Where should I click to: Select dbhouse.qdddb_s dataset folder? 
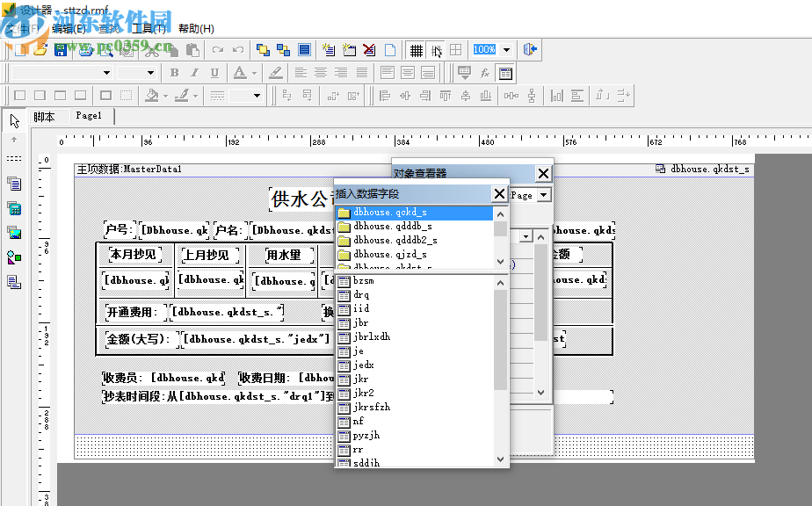click(389, 227)
